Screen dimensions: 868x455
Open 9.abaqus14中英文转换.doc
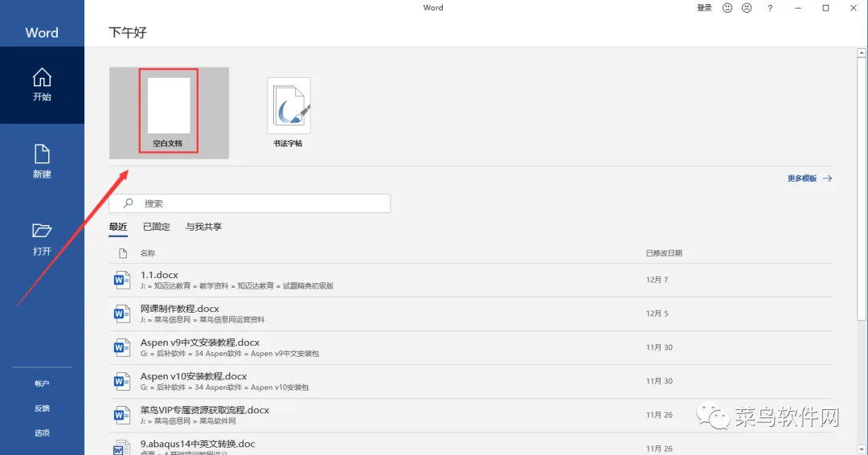(x=470, y=444)
